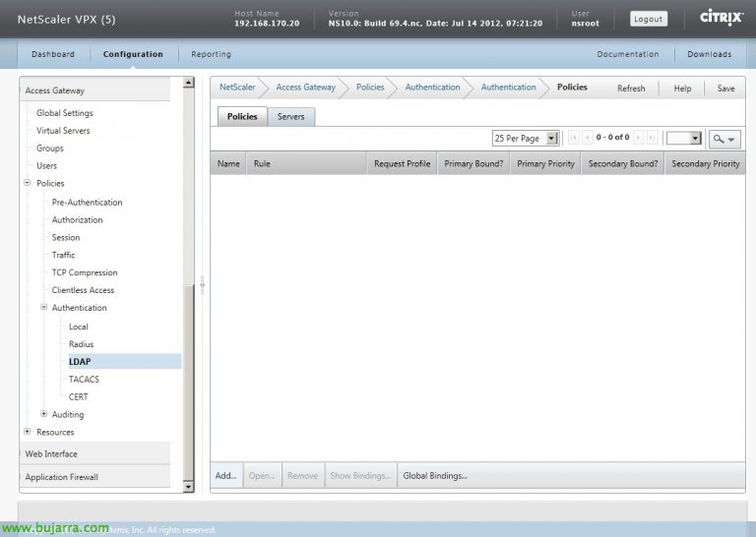Open Traffic policies
The height and width of the screenshot is (537, 756).
point(64,255)
